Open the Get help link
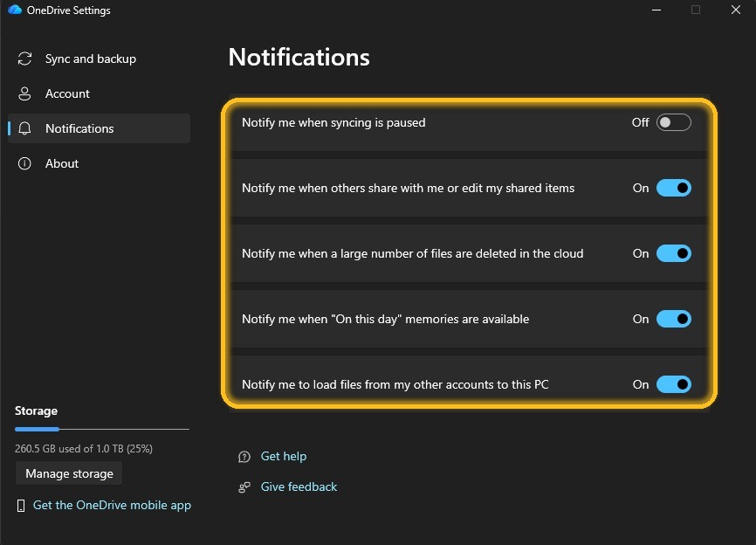 tap(284, 456)
